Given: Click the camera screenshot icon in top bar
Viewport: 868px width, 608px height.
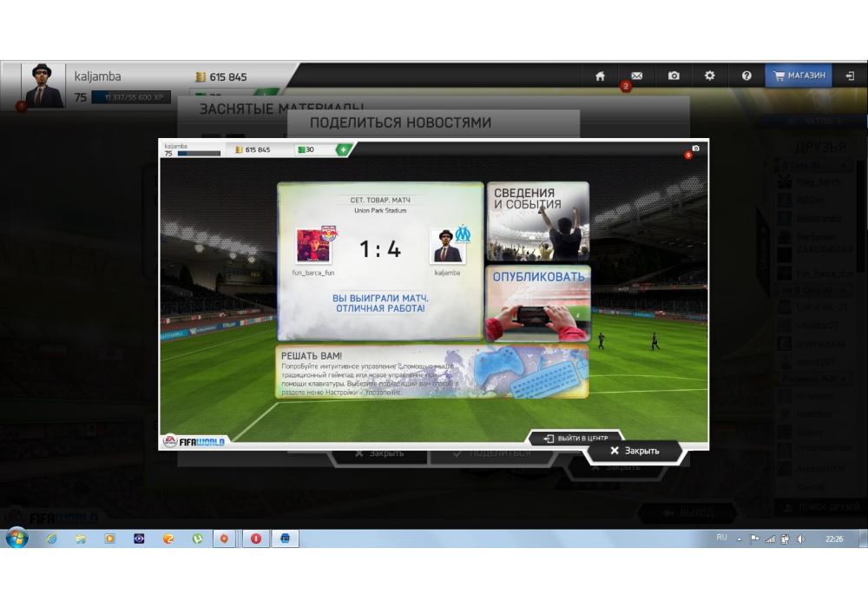Looking at the screenshot, I should pos(674,76).
